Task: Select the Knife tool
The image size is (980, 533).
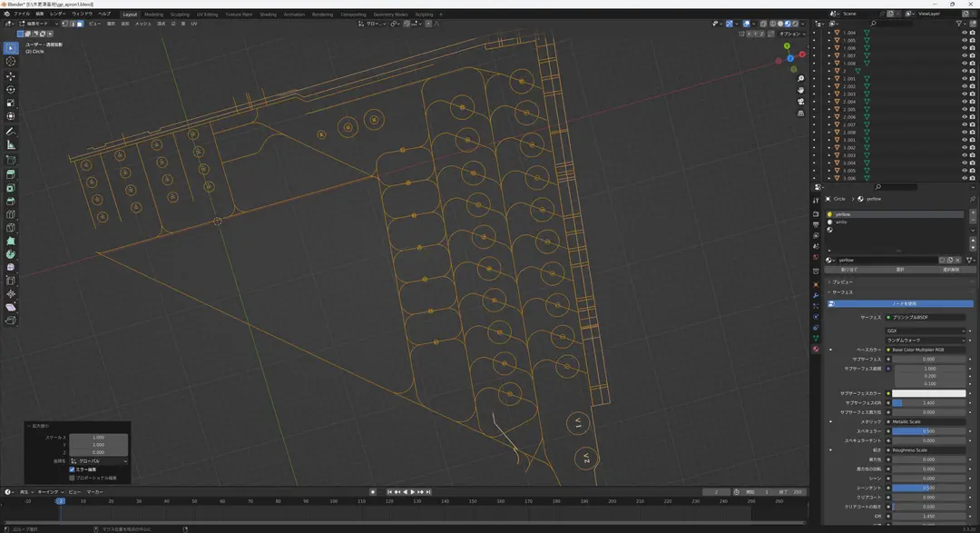Action: [11, 227]
